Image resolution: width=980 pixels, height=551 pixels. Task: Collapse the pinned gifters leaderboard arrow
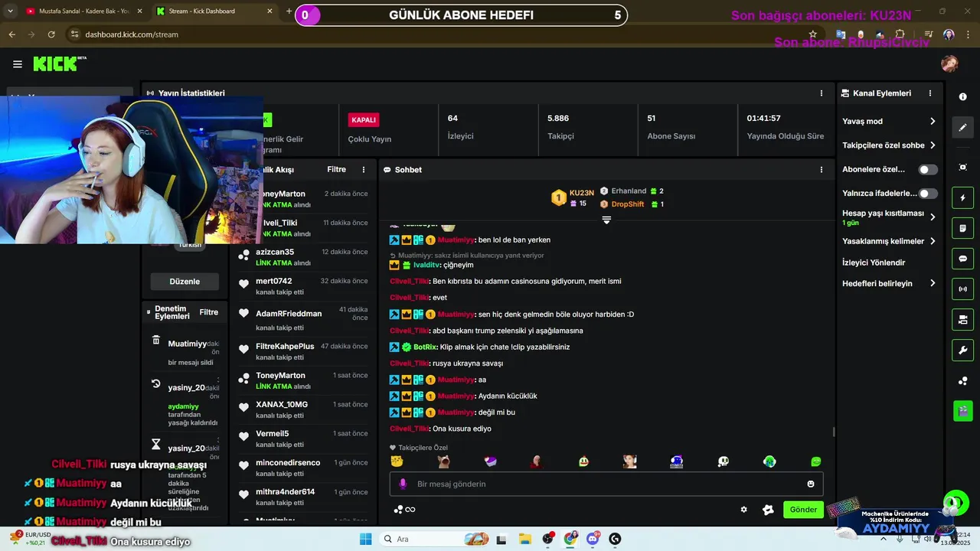pos(606,220)
